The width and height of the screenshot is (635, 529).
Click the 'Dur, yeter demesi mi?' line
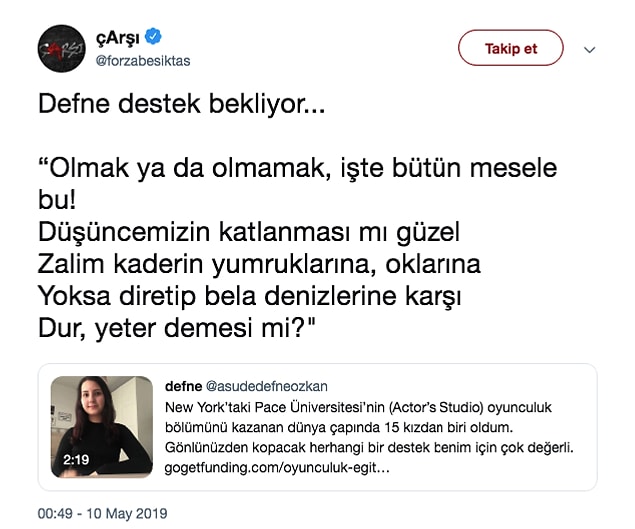tap(177, 328)
